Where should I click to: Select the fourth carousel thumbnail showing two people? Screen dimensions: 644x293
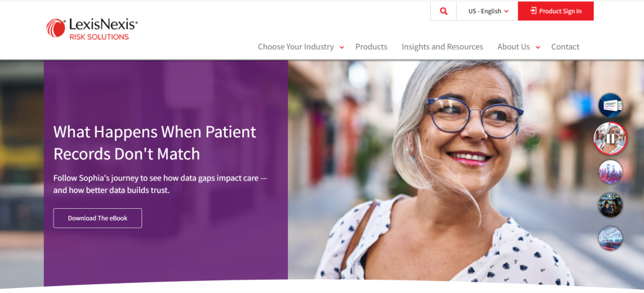(610, 205)
